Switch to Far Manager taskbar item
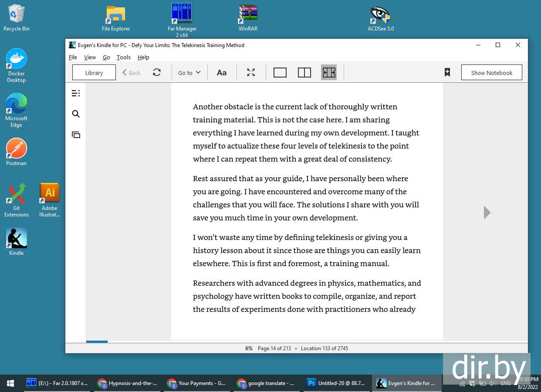This screenshot has height=392, width=541. coord(57,383)
